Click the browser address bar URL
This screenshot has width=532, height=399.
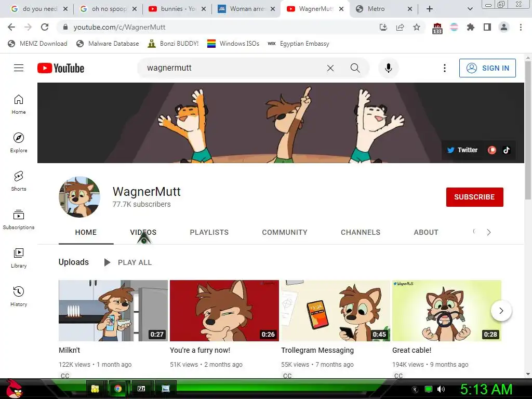(119, 27)
